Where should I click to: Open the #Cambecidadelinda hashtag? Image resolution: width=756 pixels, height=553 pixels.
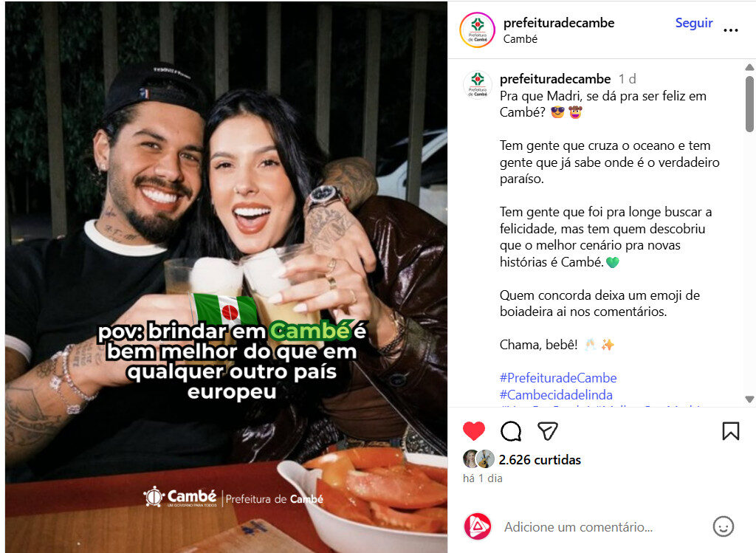pos(556,395)
